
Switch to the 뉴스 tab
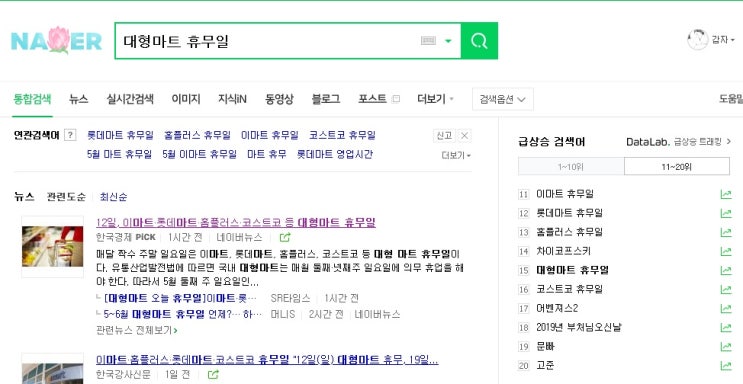click(79, 99)
